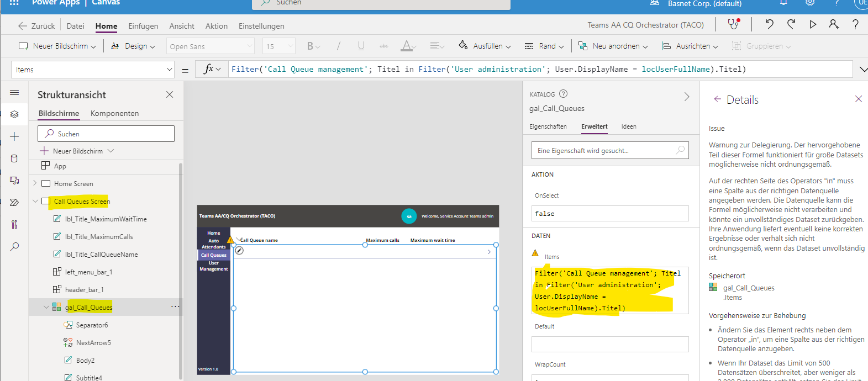Open more options for gal_Call_Queues

click(x=175, y=306)
